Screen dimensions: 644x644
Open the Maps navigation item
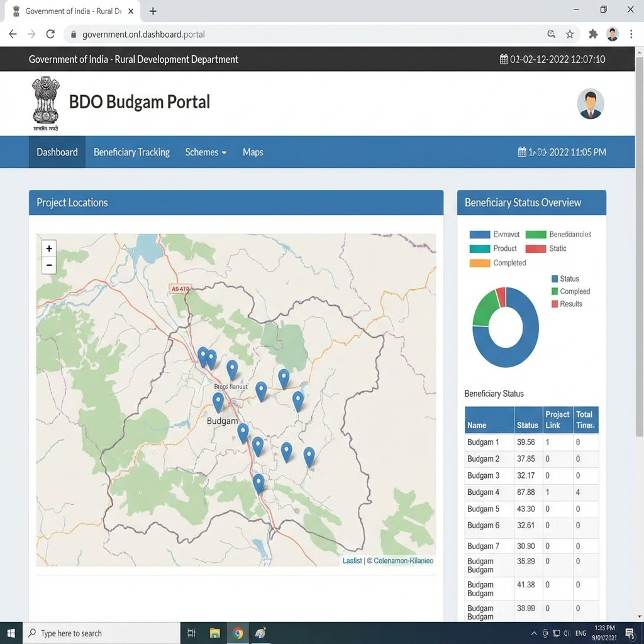pos(253,152)
